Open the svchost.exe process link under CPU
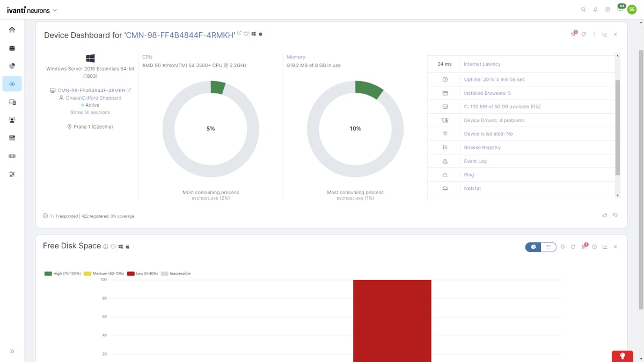Screen dimensions: 644x362 pos(210,198)
